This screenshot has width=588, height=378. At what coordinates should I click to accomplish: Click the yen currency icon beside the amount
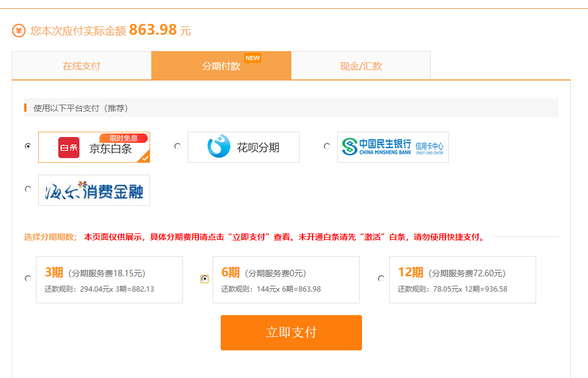coord(19,31)
